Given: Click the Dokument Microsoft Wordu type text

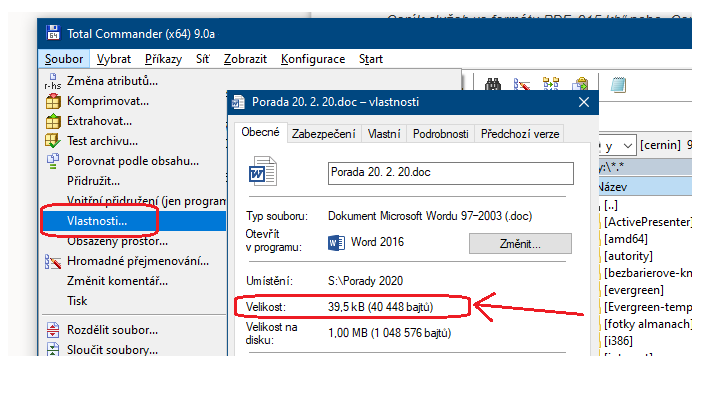Looking at the screenshot, I should 430,216.
